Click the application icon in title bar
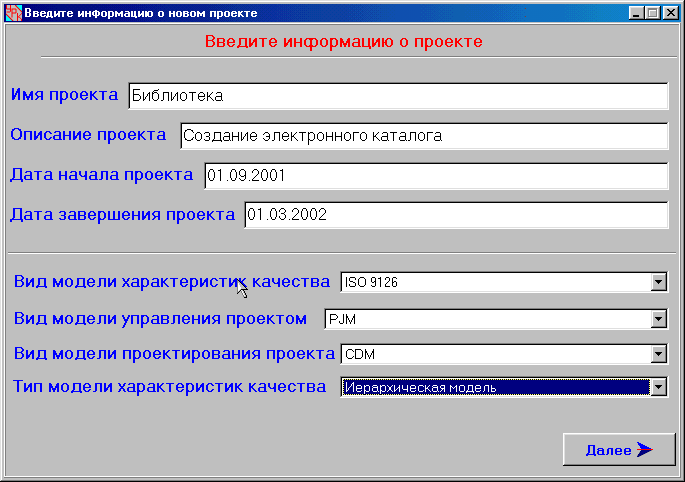 [x=13, y=13]
